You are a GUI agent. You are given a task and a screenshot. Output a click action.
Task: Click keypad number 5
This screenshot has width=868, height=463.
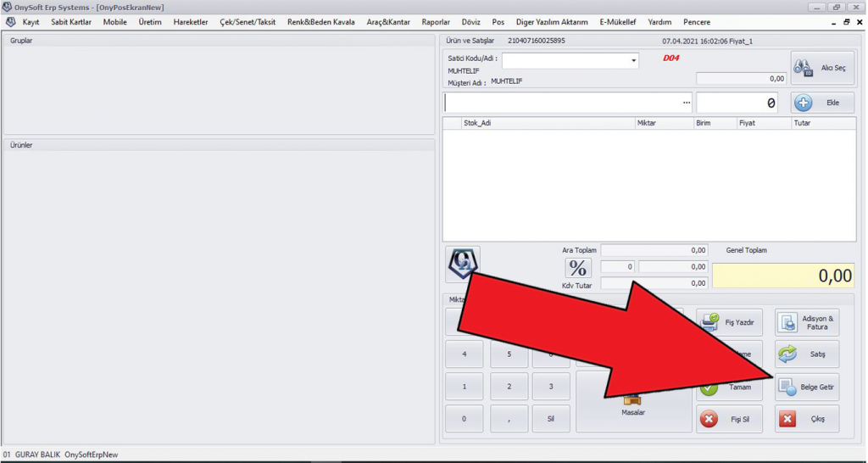(509, 354)
